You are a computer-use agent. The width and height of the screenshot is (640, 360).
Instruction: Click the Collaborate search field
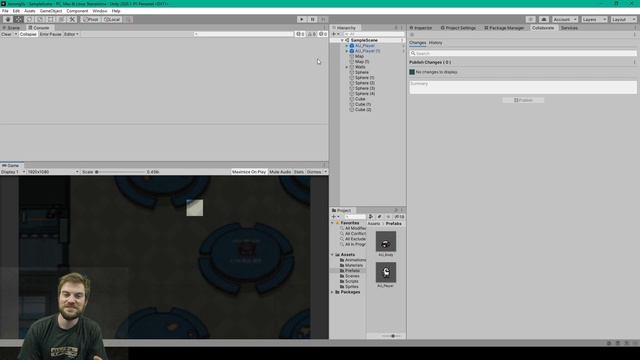coord(522,53)
